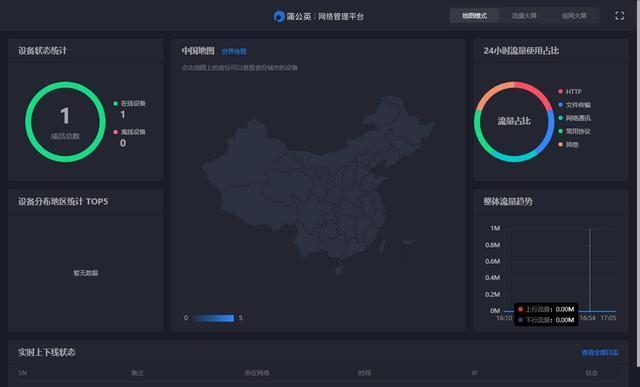Toggle 在线设备 legend in device status
This screenshot has height=387, width=640.
tap(129, 103)
